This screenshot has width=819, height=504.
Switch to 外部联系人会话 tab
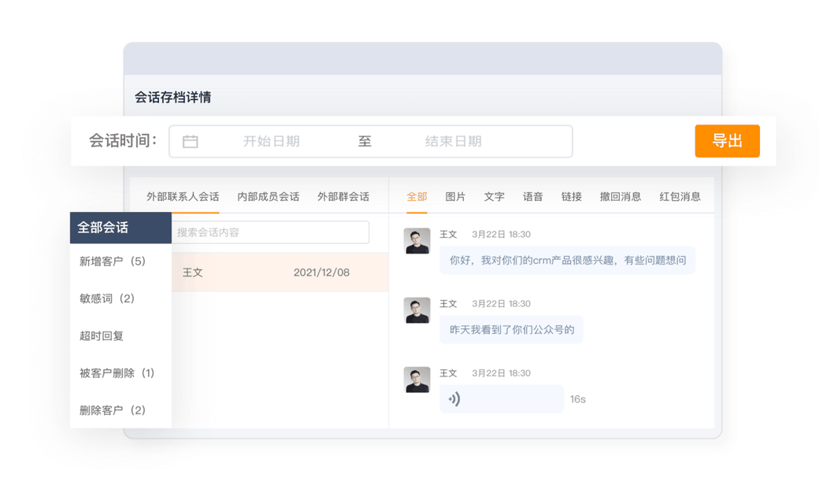(x=183, y=197)
